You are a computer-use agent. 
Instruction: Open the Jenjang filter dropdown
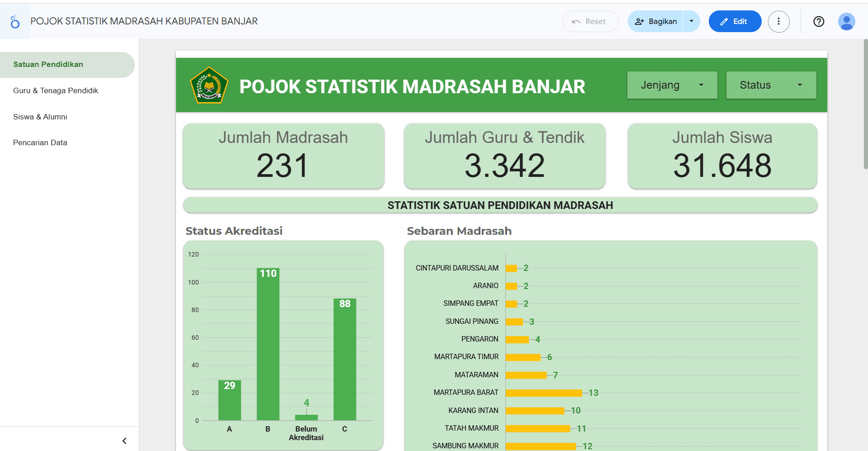coord(672,85)
